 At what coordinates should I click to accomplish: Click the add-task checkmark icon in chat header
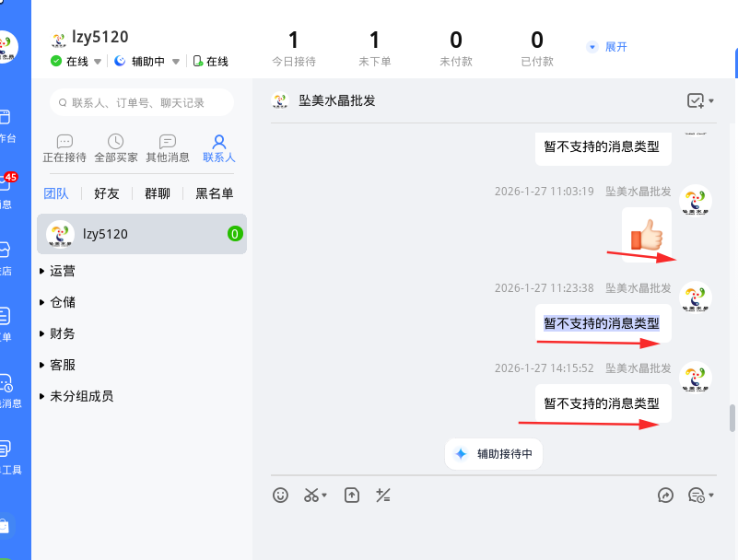[x=696, y=100]
